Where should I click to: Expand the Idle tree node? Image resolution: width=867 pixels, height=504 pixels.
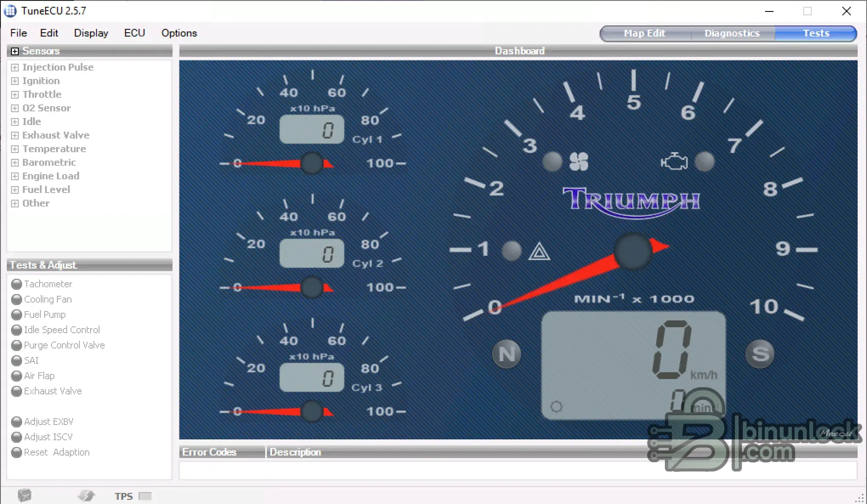click(x=15, y=122)
